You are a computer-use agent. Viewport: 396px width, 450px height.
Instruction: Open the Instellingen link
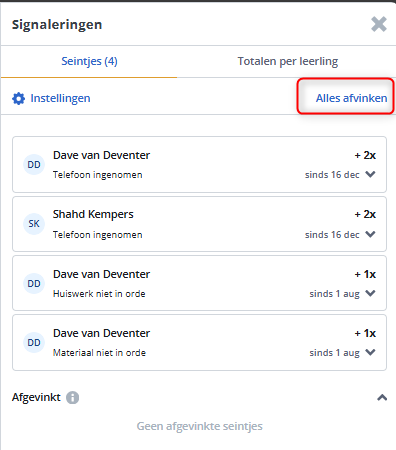click(60, 98)
